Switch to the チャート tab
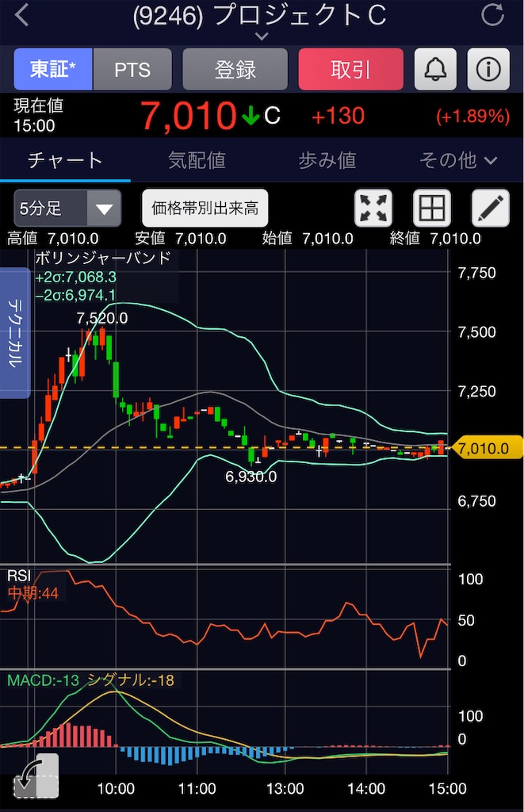This screenshot has width=524, height=812. (65, 160)
